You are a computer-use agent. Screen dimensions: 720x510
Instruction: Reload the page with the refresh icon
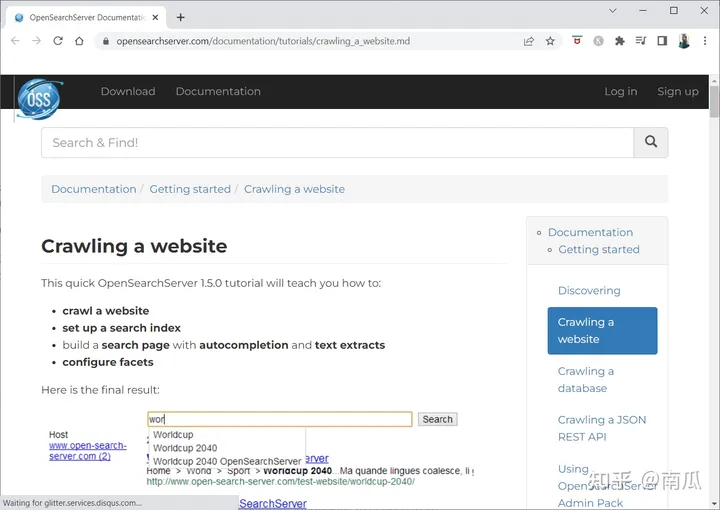coord(58,41)
